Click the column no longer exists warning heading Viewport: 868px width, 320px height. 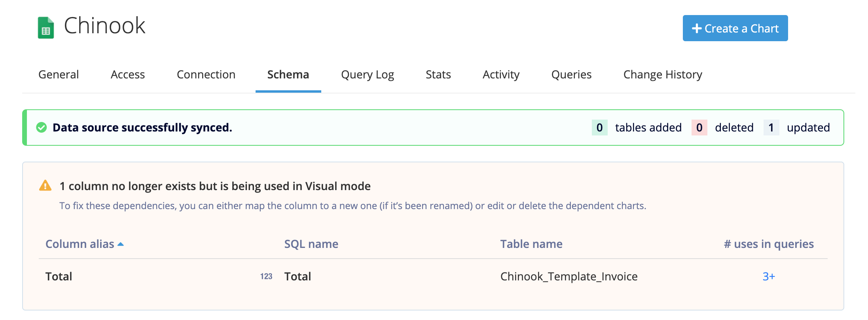215,186
